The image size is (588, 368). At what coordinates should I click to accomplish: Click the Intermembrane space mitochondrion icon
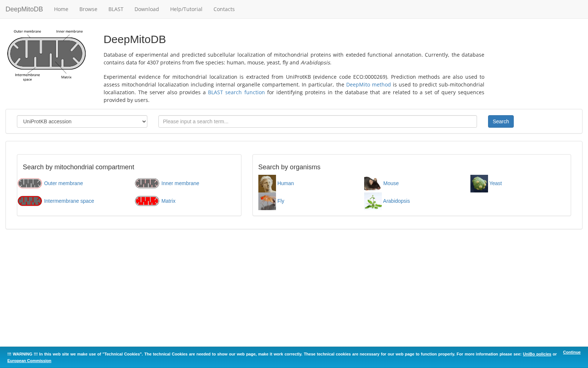[x=30, y=201]
